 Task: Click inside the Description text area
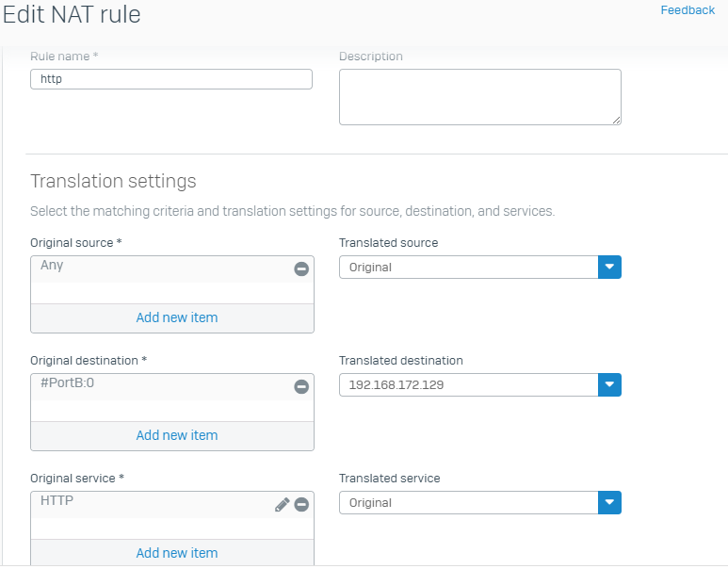point(480,97)
